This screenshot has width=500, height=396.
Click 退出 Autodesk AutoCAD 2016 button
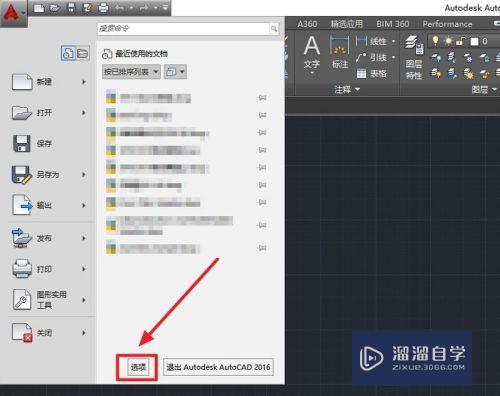tap(218, 367)
